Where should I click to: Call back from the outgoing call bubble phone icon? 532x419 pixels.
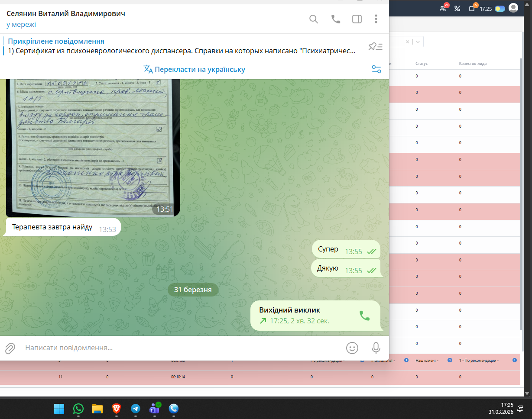tap(365, 316)
